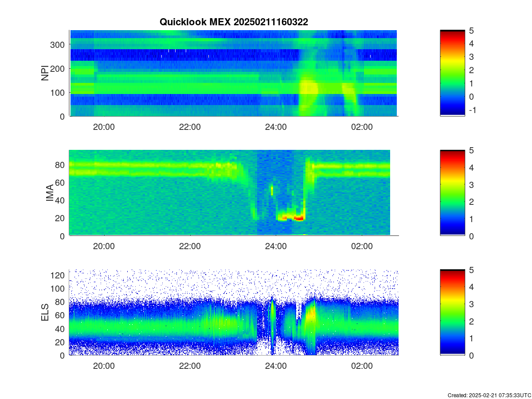Click the '22:00' tick under IMA plot
The width and height of the screenshot is (532, 399).
[190, 246]
